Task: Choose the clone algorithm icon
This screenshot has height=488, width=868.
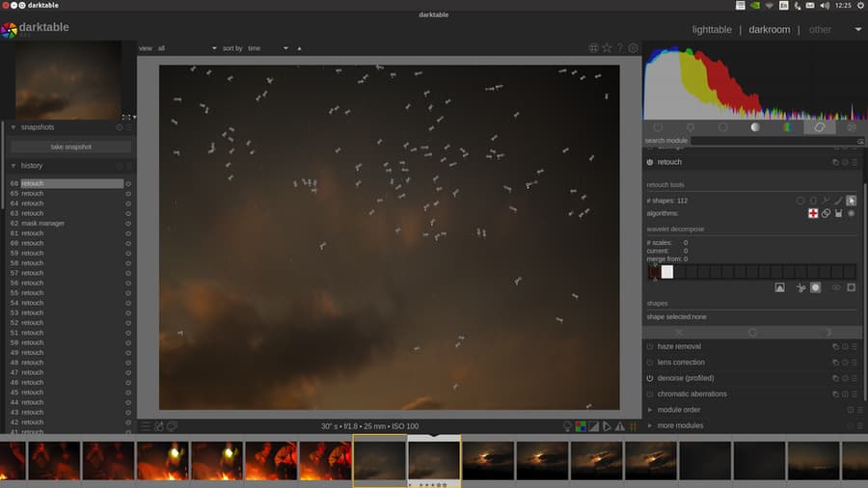Action: coord(826,213)
